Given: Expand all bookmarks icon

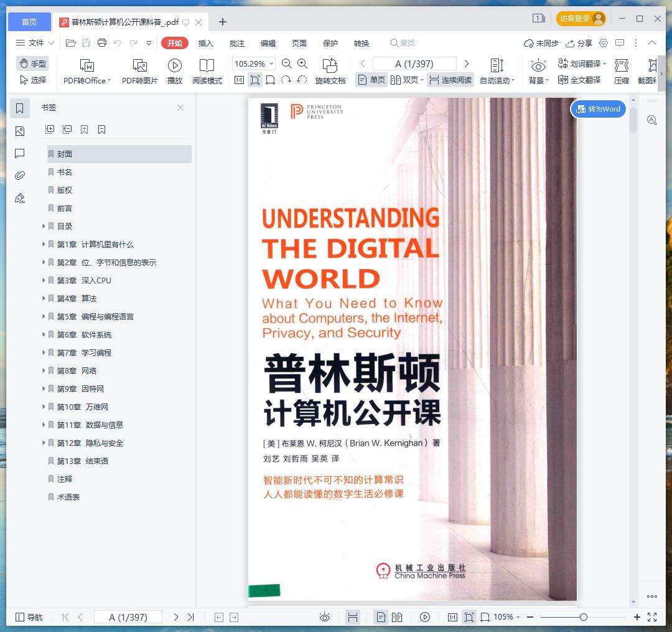Looking at the screenshot, I should pos(50,129).
